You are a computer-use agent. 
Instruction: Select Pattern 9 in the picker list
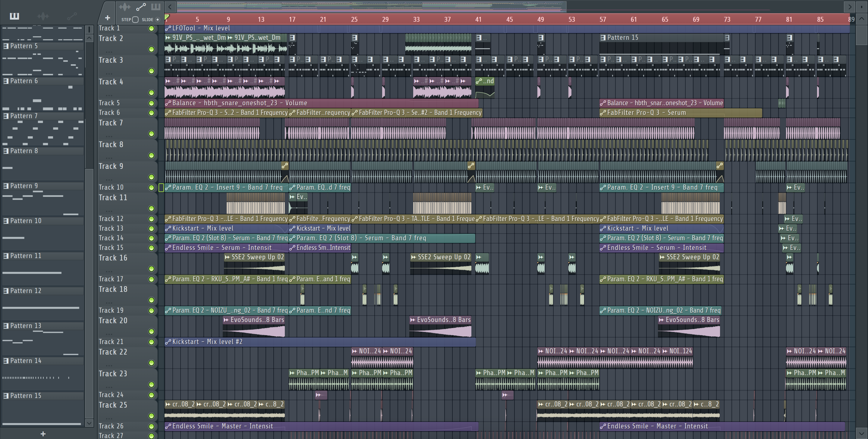tap(43, 186)
